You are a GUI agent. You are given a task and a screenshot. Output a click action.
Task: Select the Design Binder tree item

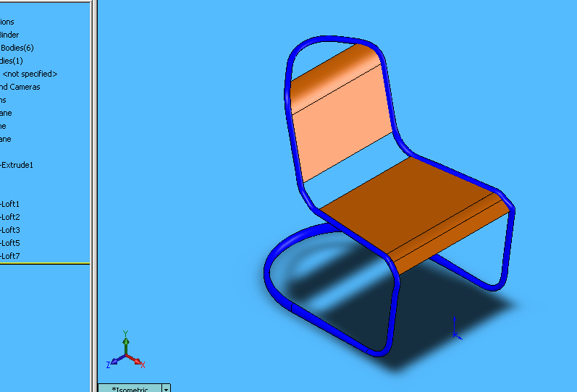click(9, 35)
